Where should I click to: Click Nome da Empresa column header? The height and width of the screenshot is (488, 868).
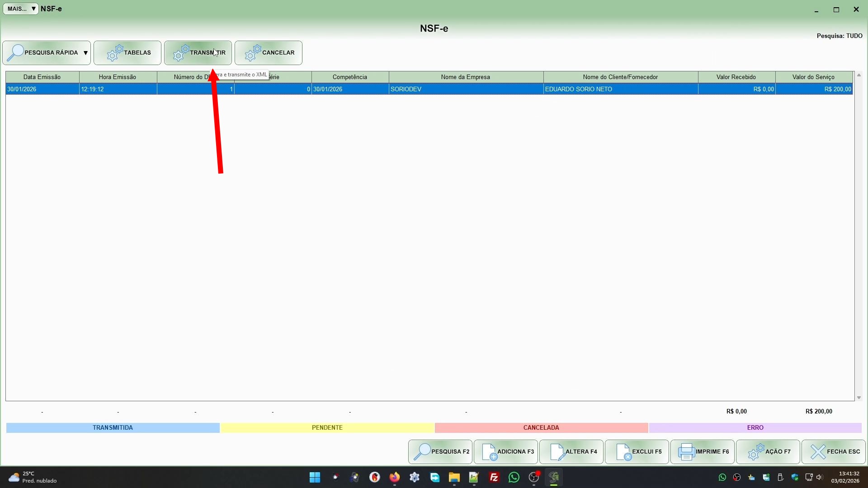pyautogui.click(x=465, y=77)
